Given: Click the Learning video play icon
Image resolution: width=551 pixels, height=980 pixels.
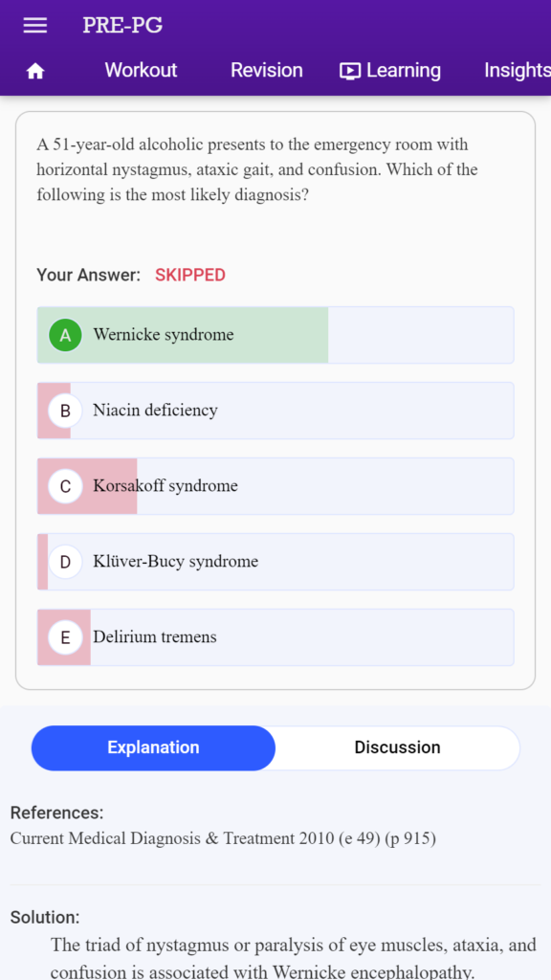Looking at the screenshot, I should pos(350,71).
